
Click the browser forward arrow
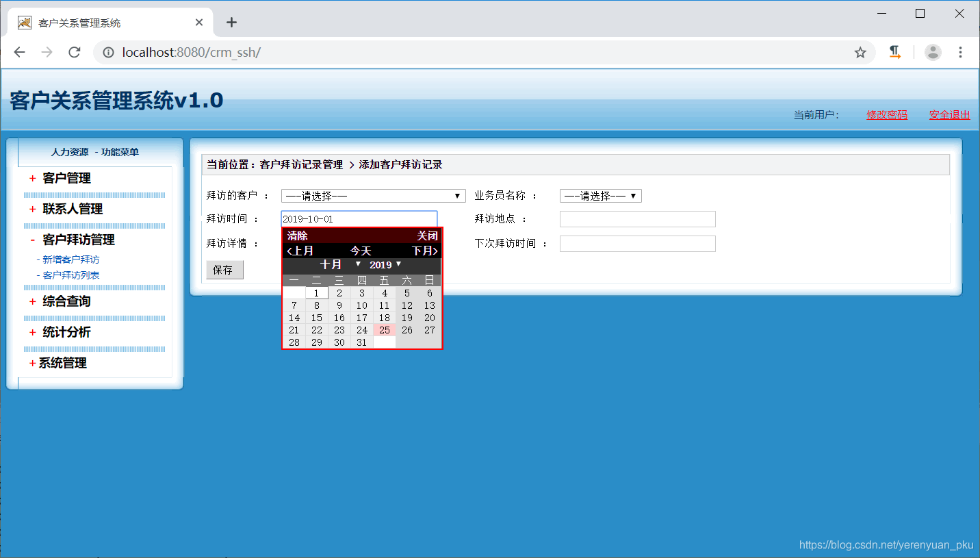click(47, 53)
